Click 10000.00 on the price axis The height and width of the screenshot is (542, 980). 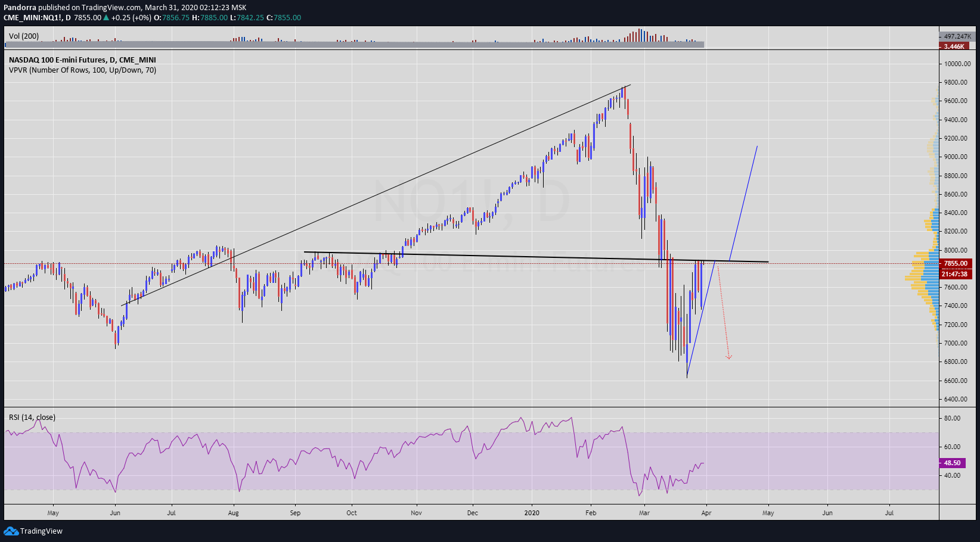coord(957,64)
